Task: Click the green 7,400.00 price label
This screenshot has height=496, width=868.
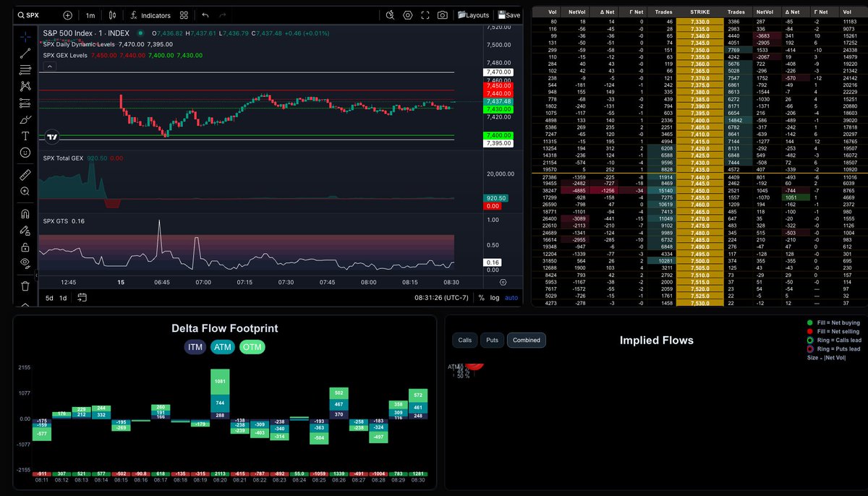Action: coord(497,135)
